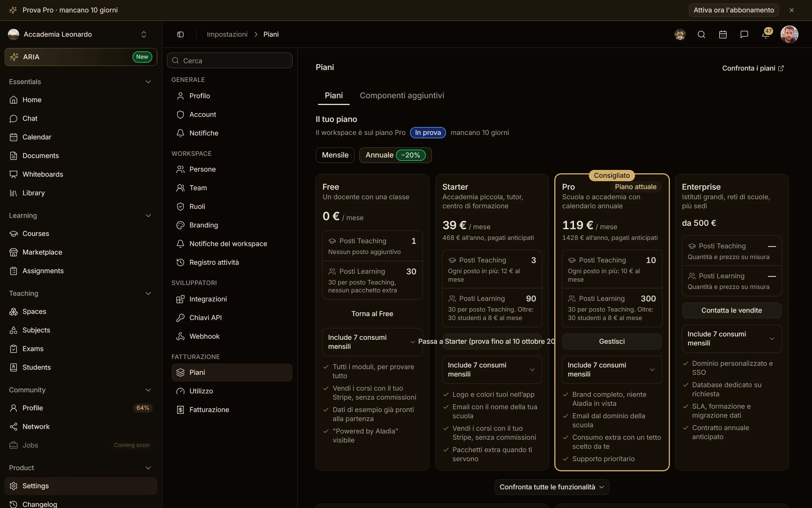Open the chat bubble icon in top bar
This screenshot has width=812, height=508.
click(744, 34)
